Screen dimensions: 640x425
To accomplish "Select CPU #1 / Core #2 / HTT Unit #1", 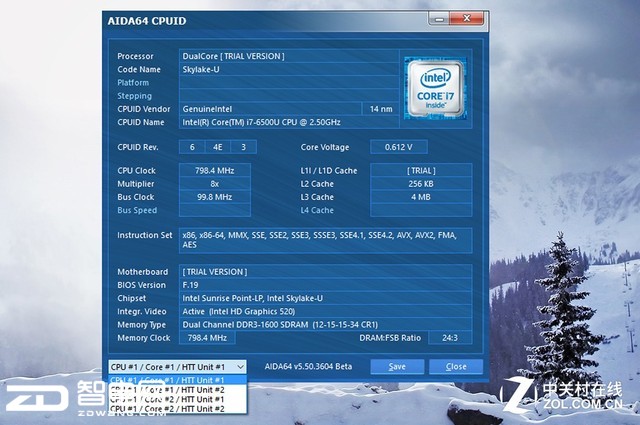I will (177, 399).
